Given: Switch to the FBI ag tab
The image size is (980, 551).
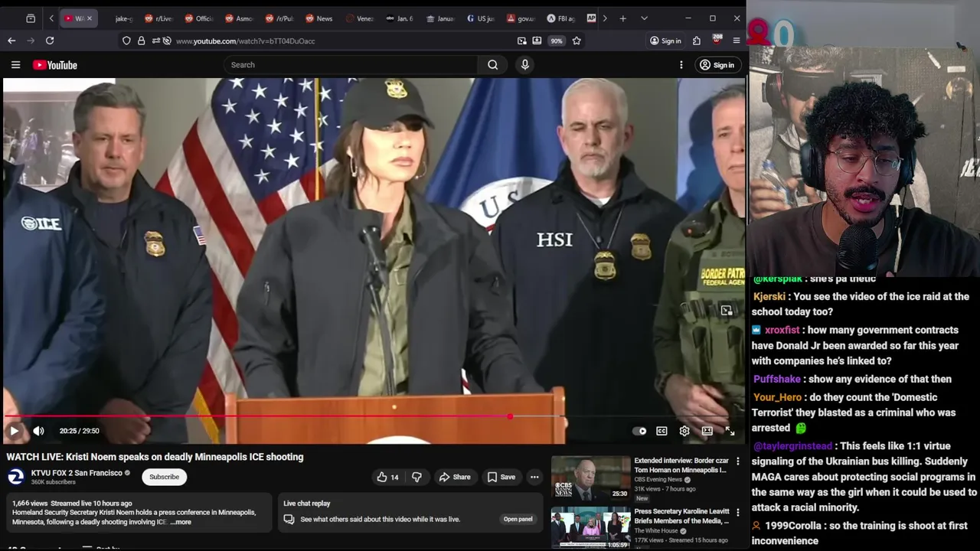Looking at the screenshot, I should [562, 18].
